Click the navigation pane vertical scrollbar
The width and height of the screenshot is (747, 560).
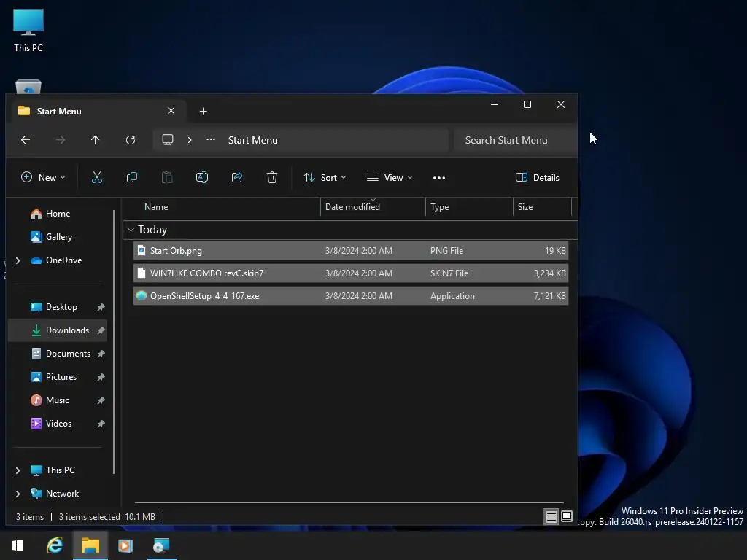114,342
